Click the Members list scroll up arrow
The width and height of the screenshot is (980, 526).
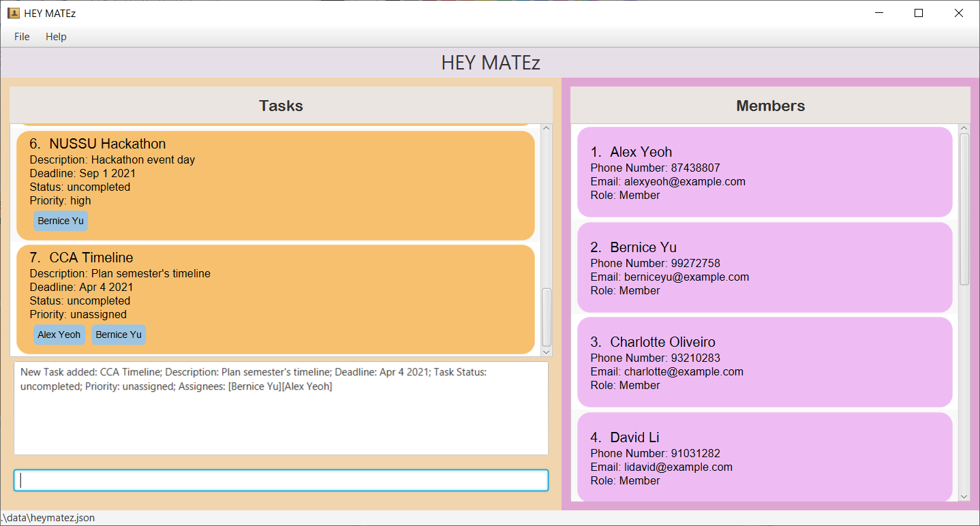(964, 129)
